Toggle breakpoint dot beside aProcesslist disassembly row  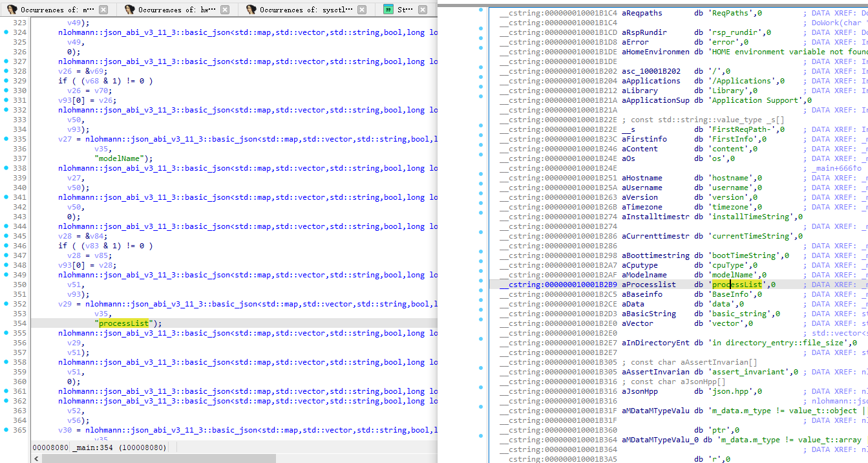pos(480,285)
